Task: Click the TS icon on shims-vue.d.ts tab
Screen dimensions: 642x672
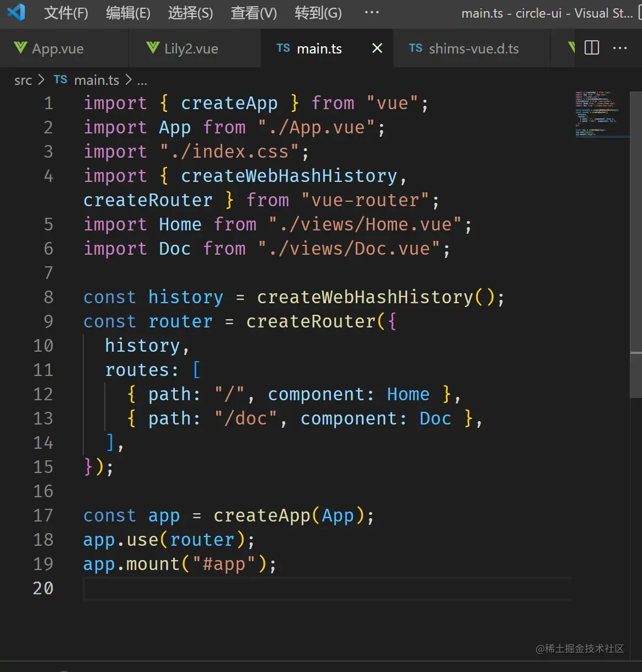Action: pos(416,48)
